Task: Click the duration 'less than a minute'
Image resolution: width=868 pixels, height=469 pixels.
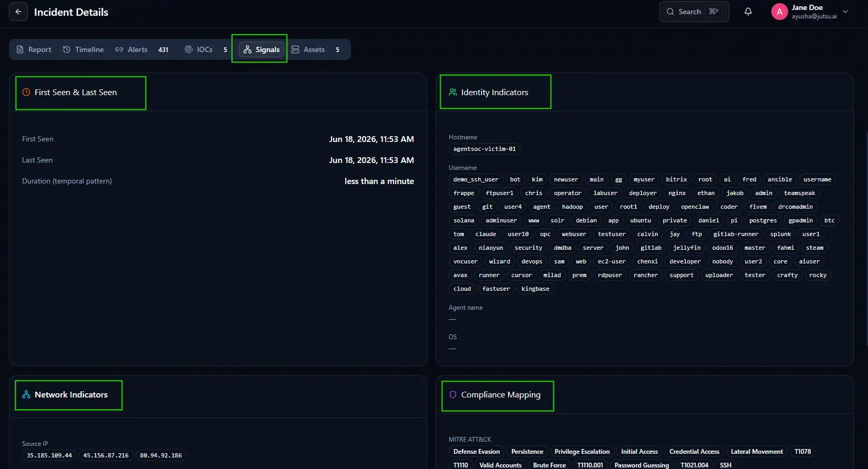Action: [x=379, y=181]
